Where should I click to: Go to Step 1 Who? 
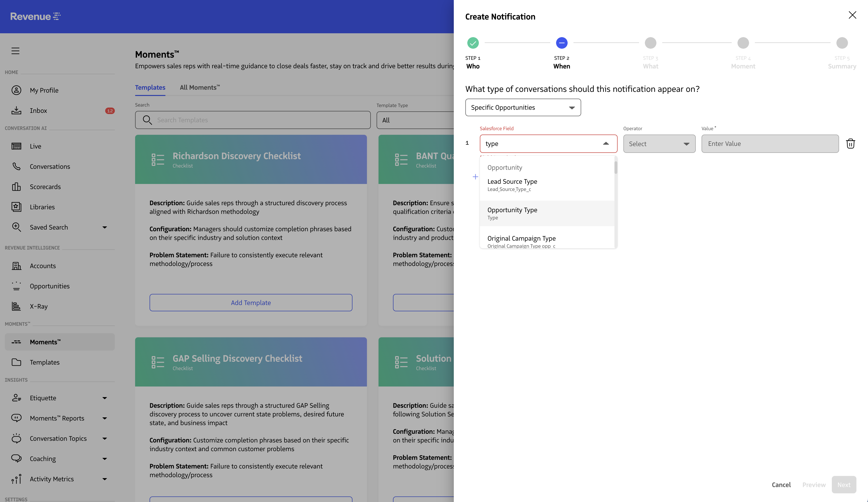[x=473, y=43]
